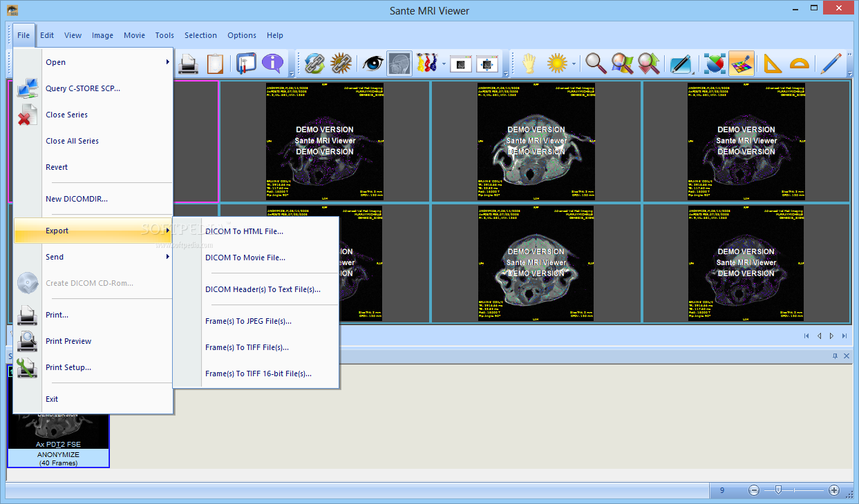Select DICOM Header(s) To Text File(s) option
The height and width of the screenshot is (504, 859).
click(256, 289)
